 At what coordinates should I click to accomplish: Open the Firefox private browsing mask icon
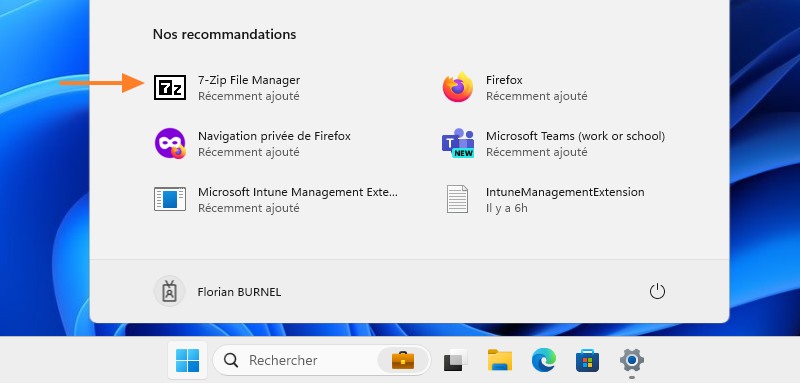tap(170, 143)
